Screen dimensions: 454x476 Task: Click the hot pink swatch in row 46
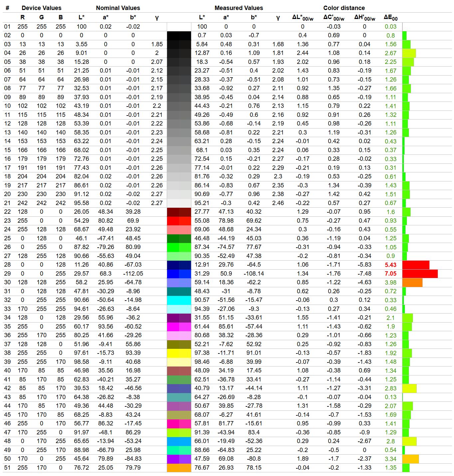pos(179,424)
